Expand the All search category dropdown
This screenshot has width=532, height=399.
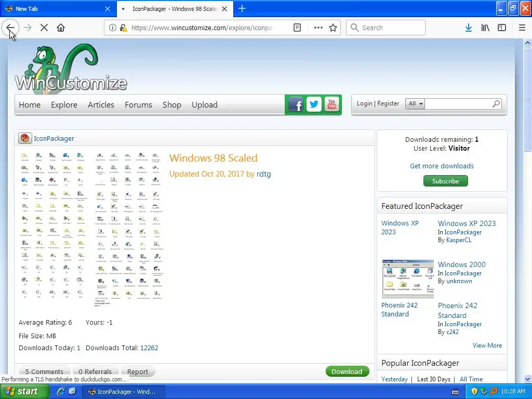(x=415, y=103)
